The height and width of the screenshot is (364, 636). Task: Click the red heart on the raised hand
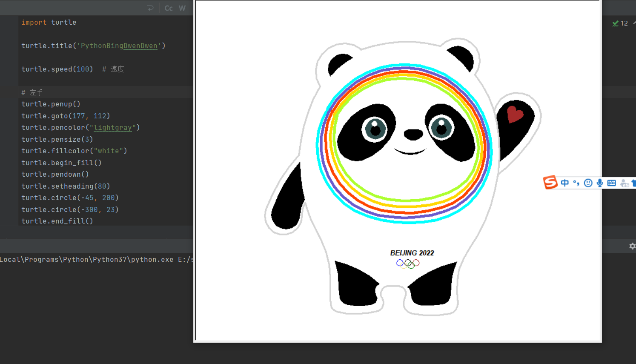(515, 114)
